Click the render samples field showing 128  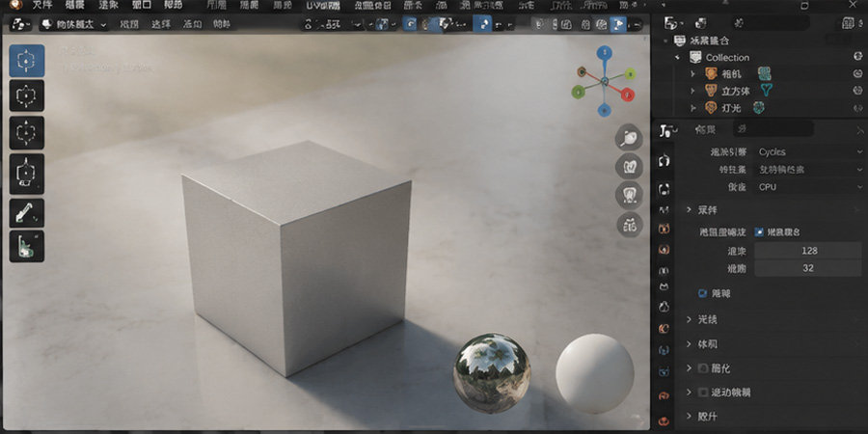809,251
